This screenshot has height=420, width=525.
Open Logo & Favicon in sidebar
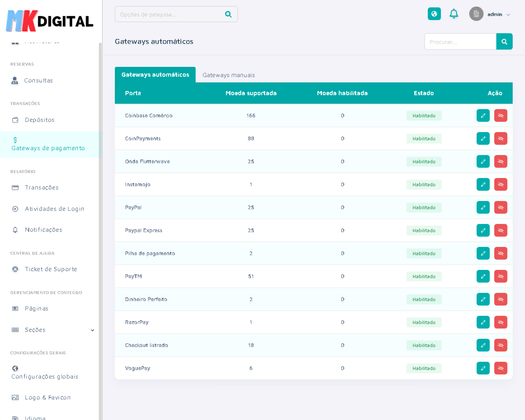(x=48, y=397)
